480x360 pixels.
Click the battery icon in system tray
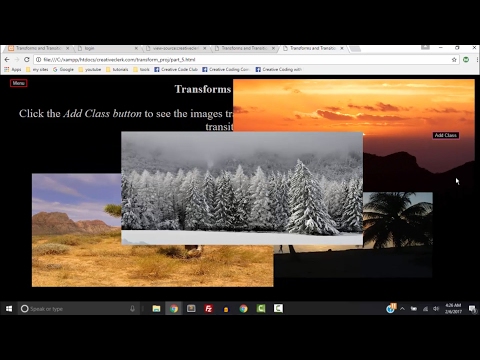coord(414,309)
